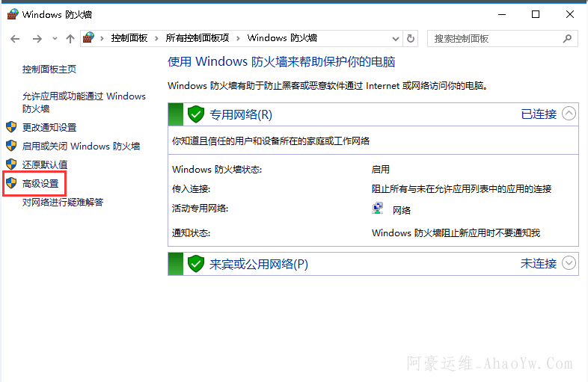Click Windows 防火墙阻止新应用时不要通知我 value
588x382 pixels.
pos(456,232)
